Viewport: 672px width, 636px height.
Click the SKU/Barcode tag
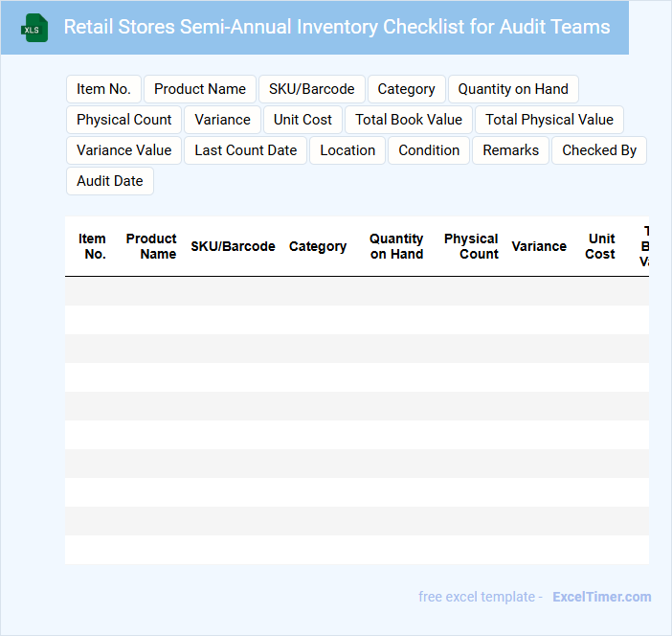(311, 89)
